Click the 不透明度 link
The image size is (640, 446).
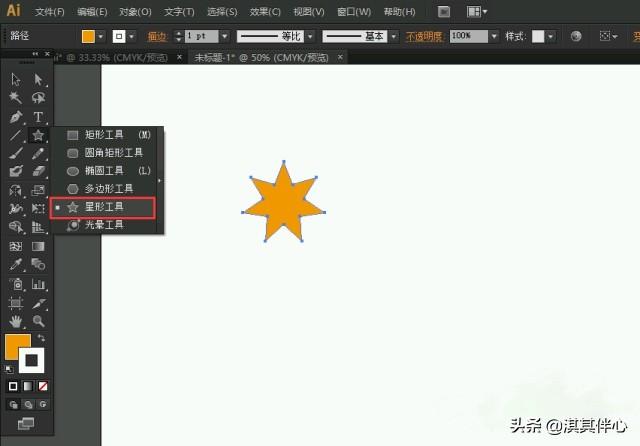(x=424, y=35)
